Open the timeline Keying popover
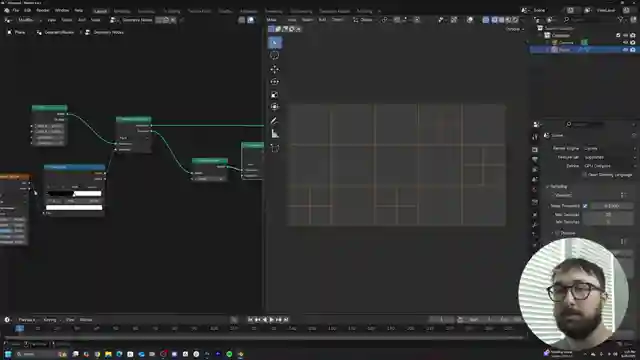The image size is (640, 360). tap(50, 320)
